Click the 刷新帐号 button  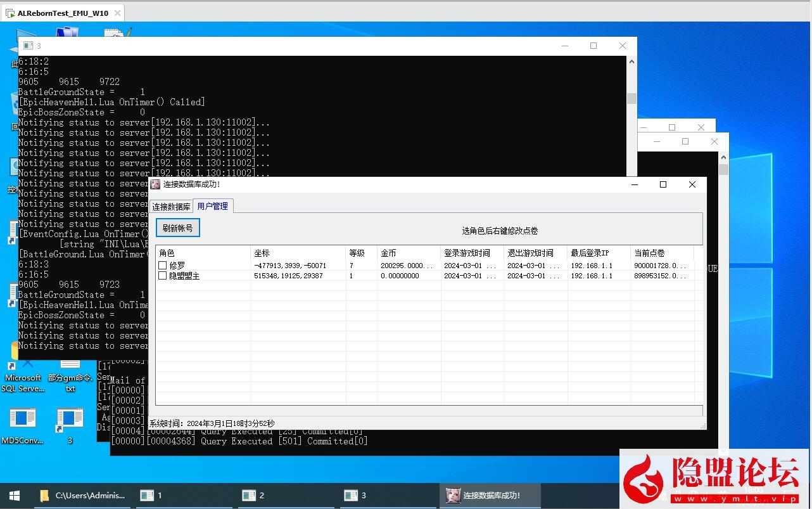[178, 228]
